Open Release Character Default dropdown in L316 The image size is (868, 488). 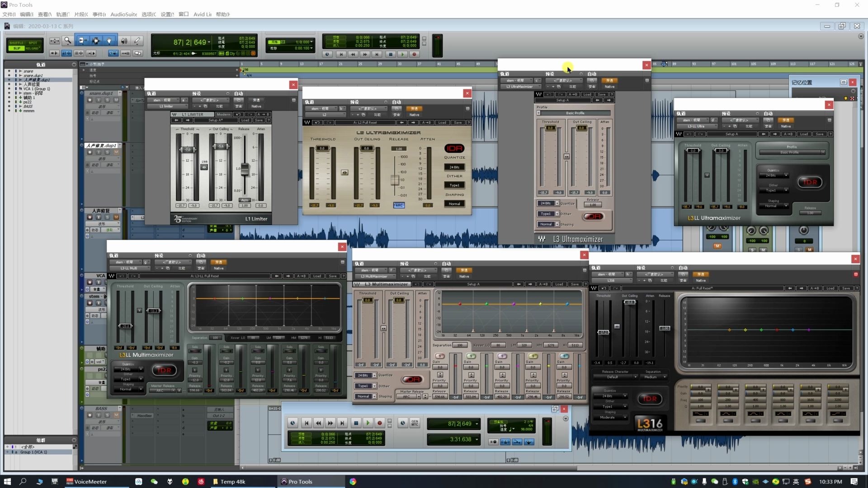(x=614, y=377)
